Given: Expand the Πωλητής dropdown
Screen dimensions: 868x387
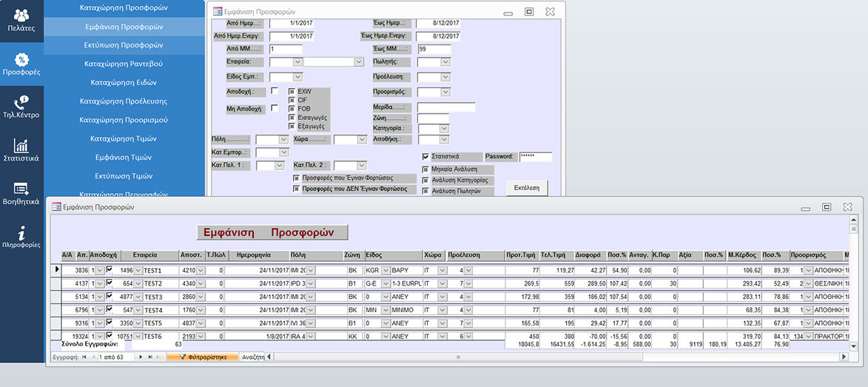Looking at the screenshot, I should tap(445, 62).
